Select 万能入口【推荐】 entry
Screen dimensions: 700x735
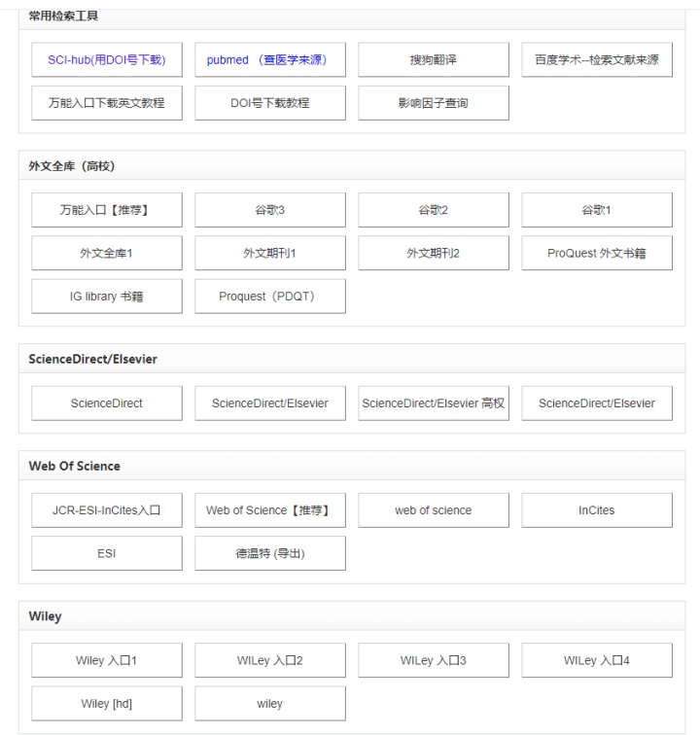107,210
